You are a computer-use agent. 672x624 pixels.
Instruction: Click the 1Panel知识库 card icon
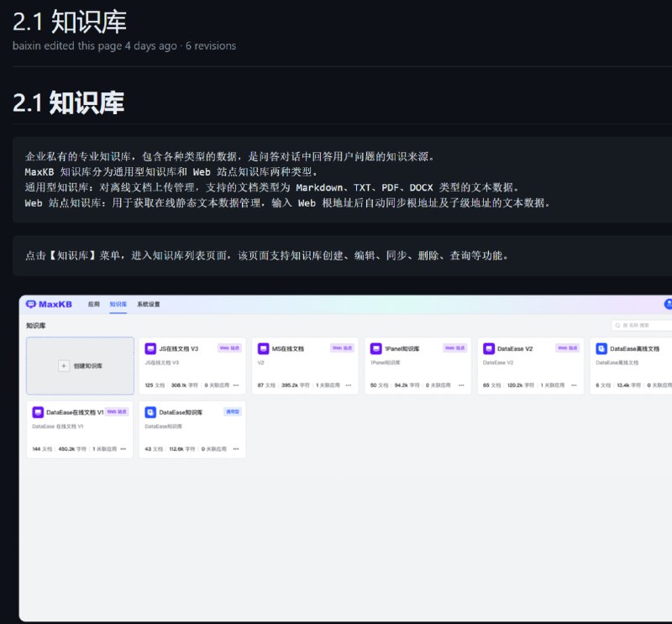(x=375, y=348)
